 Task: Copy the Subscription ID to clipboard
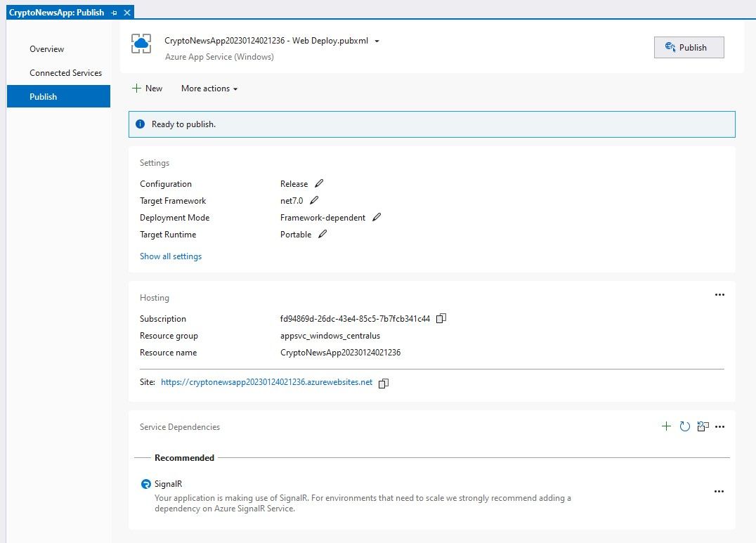[441, 319]
